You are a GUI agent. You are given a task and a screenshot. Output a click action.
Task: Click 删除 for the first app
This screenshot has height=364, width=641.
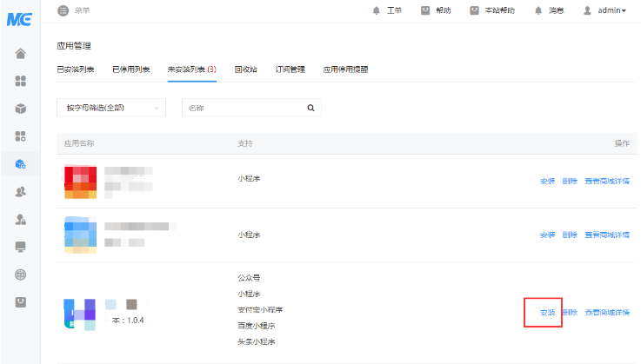570,182
